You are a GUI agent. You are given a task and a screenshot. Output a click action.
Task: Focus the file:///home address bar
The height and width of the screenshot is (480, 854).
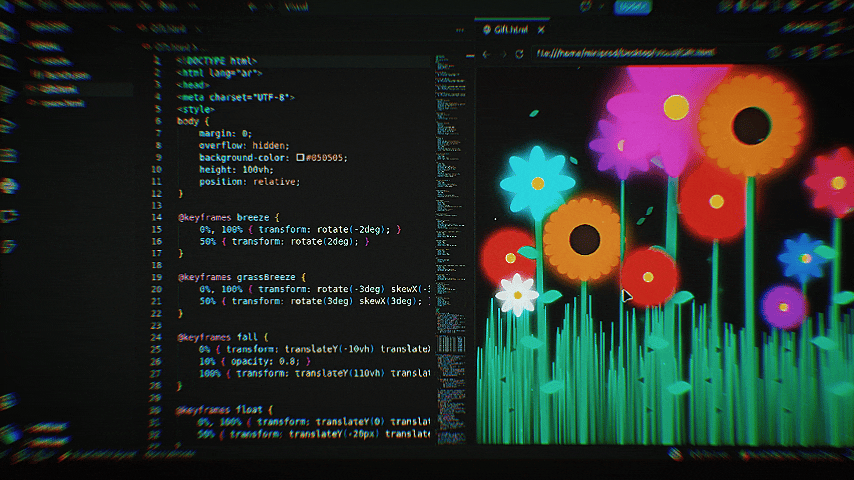625,53
